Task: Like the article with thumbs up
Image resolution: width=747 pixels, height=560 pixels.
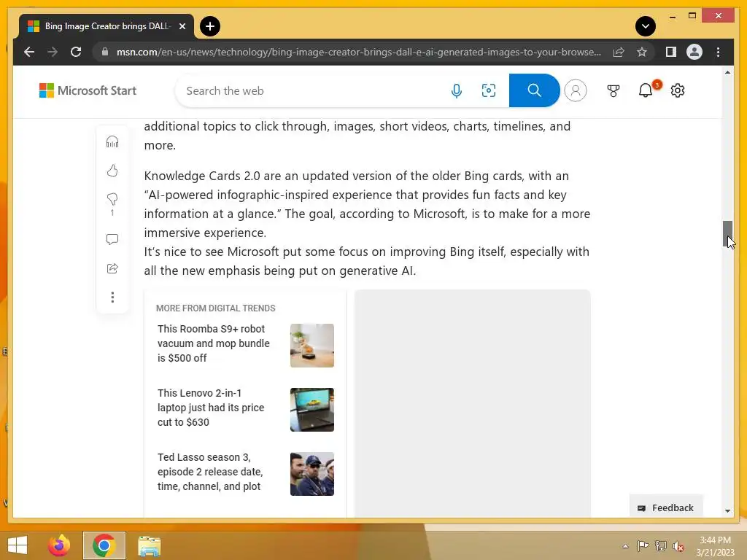Action: click(112, 171)
